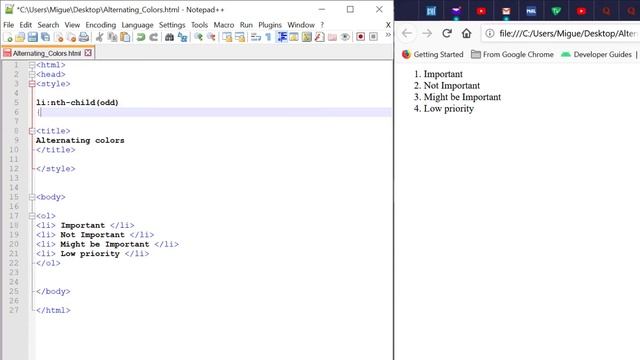Close the Alternating_Colors.html tab via its red X

(88, 53)
